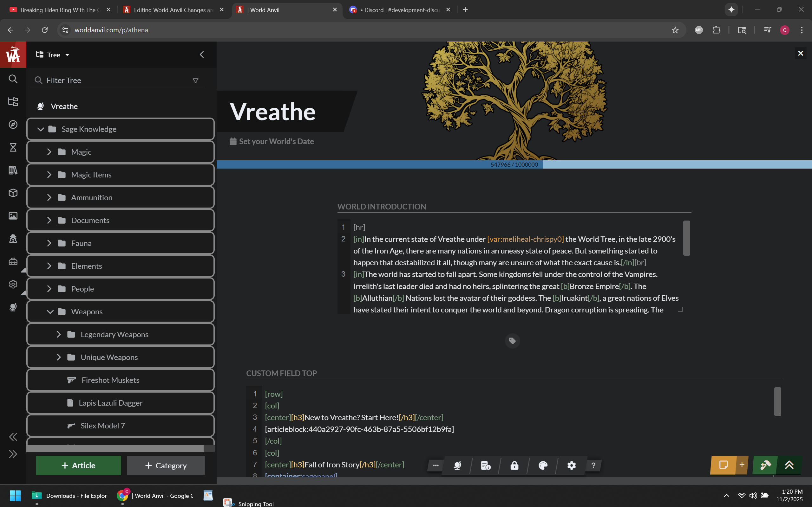Click the orange sticky note button
Screen dimensions: 812x507
pyautogui.click(x=723, y=465)
